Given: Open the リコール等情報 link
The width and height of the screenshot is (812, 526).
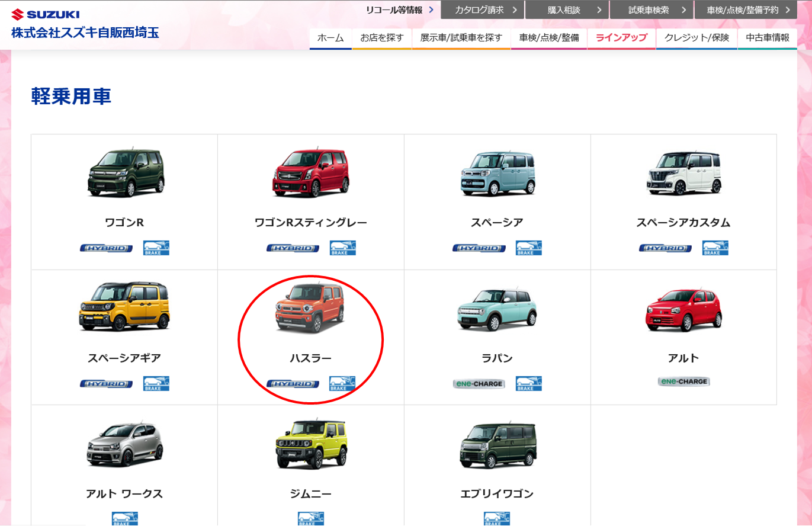Looking at the screenshot, I should tap(400, 9).
